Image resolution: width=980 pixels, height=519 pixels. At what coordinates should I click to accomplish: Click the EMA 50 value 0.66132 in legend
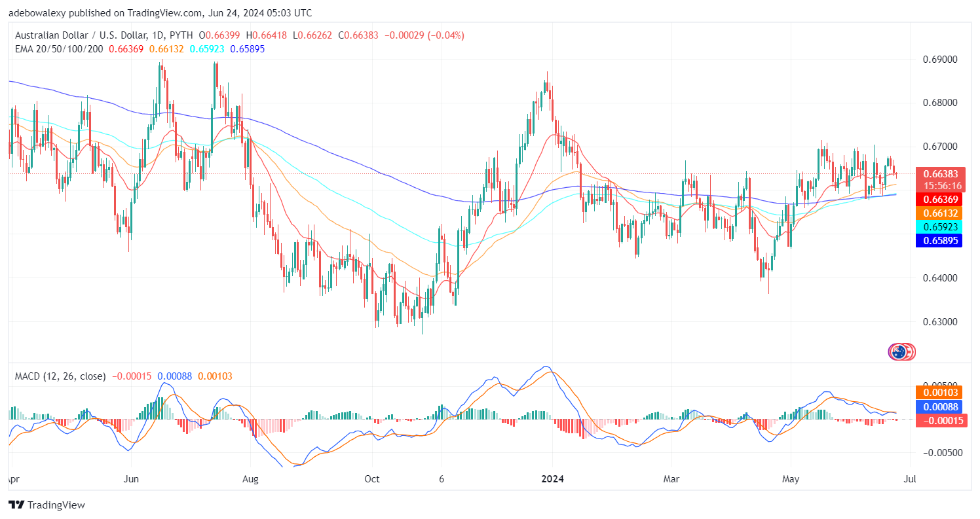tap(167, 48)
